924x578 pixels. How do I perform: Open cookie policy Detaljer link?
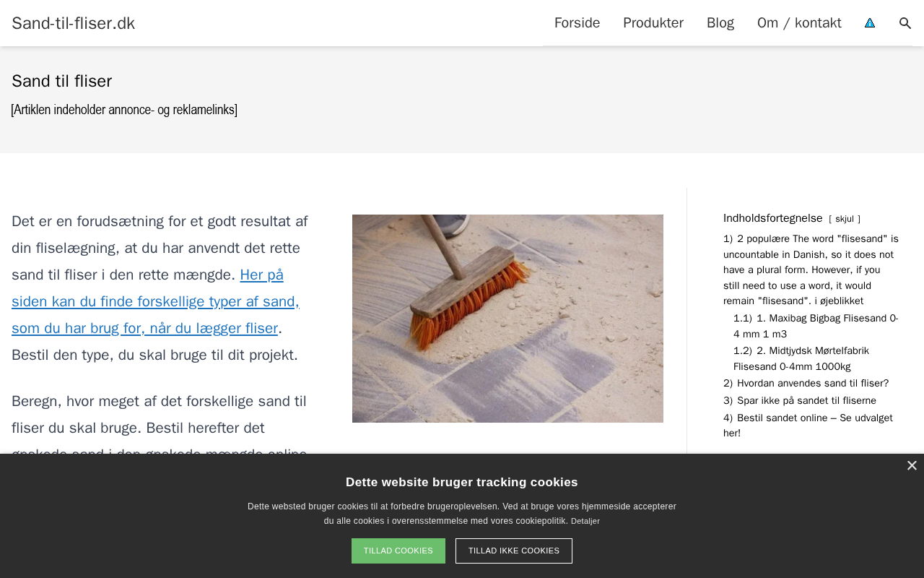pyautogui.click(x=585, y=522)
